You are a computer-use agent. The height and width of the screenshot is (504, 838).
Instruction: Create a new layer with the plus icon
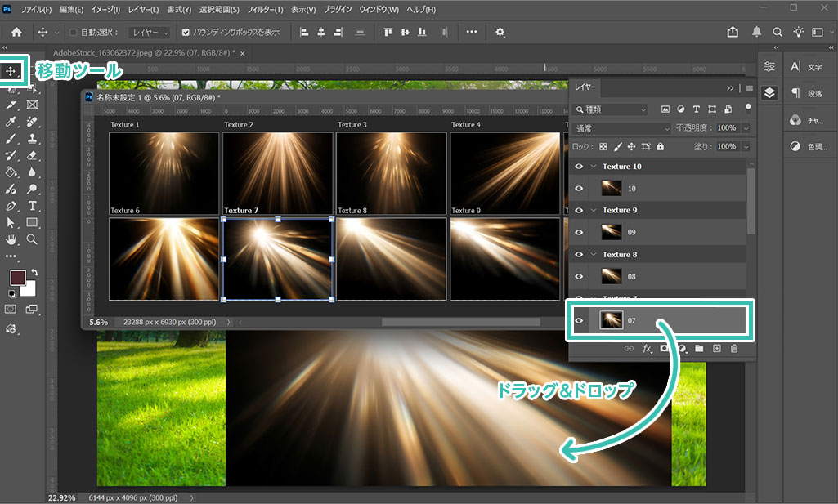tap(716, 349)
